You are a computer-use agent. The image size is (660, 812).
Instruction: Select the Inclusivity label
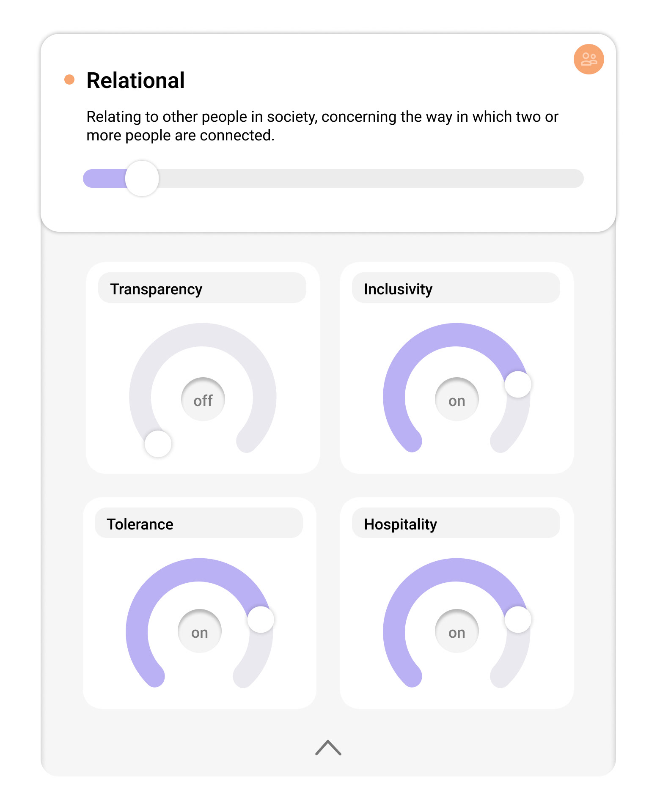(x=398, y=289)
